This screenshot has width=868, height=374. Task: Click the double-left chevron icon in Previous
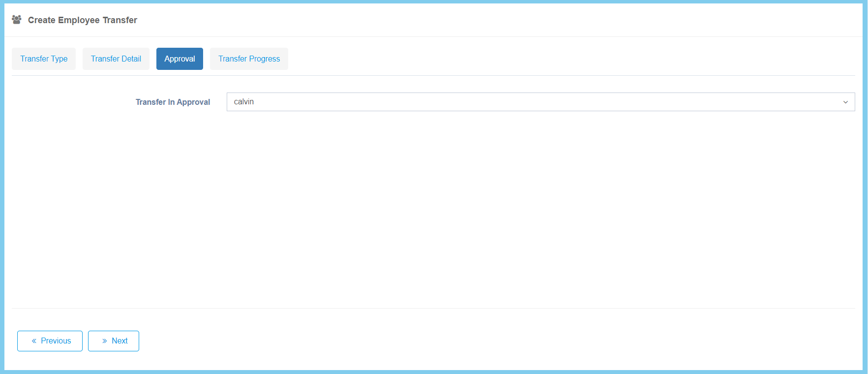tap(34, 341)
